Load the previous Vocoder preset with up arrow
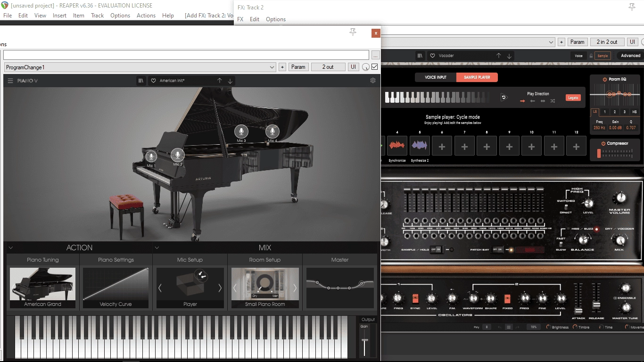This screenshot has width=644, height=362. pos(499,56)
